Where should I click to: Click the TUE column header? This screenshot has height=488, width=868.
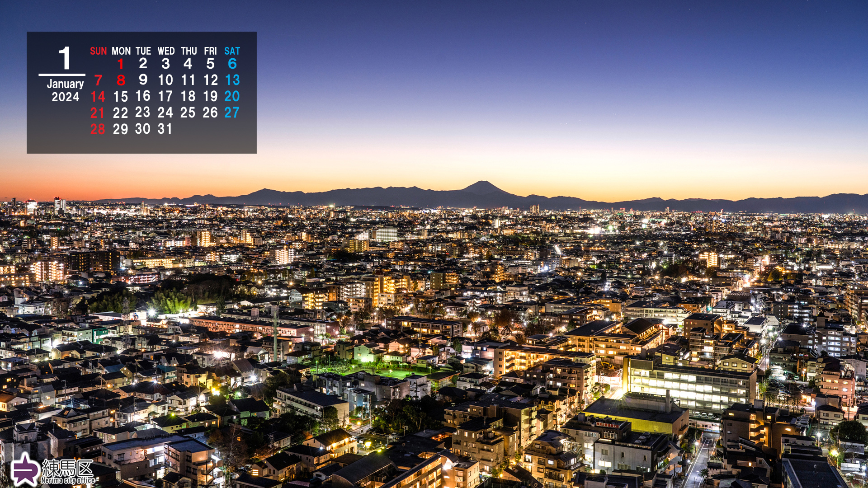coord(143,51)
